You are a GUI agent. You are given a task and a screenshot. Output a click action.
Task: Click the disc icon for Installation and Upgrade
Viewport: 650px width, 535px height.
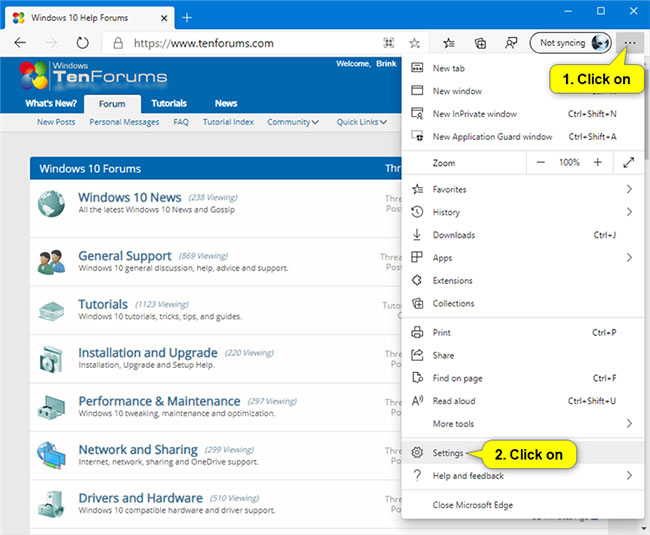click(51, 359)
